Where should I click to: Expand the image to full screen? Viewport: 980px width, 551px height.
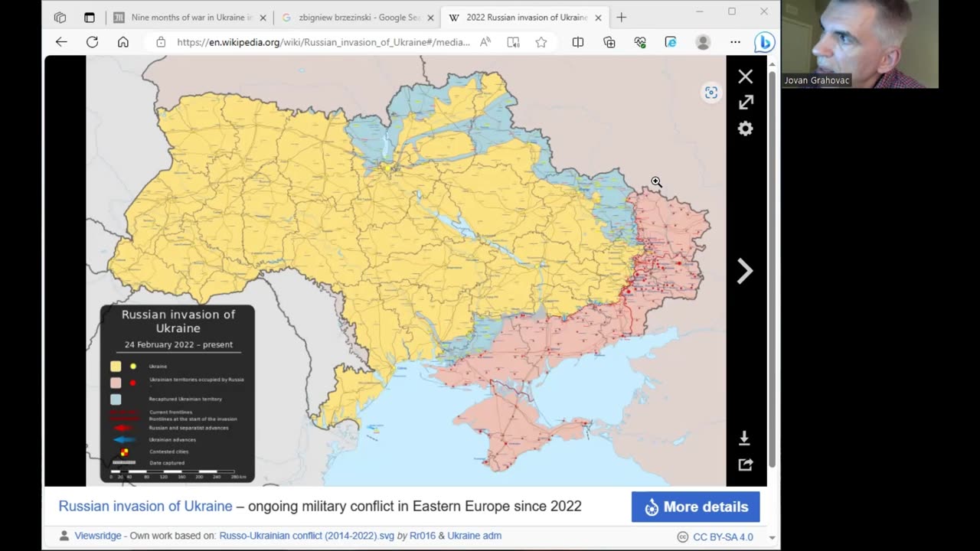746,103
